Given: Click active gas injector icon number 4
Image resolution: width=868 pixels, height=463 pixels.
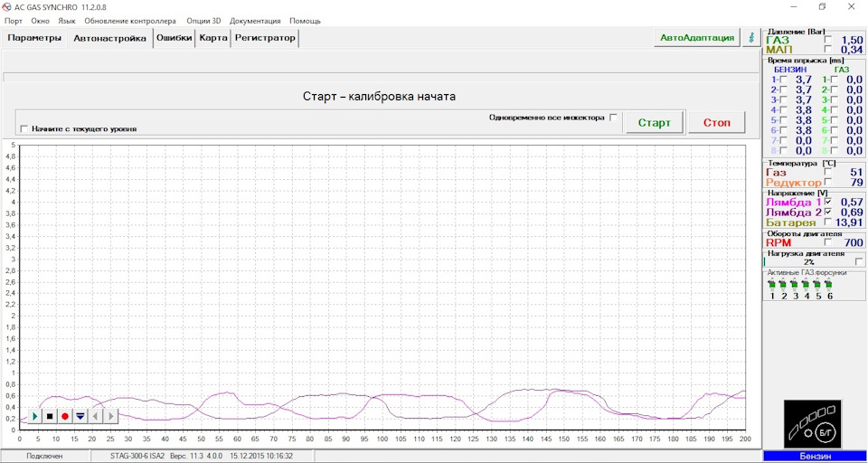Looking at the screenshot, I should coord(806,286).
